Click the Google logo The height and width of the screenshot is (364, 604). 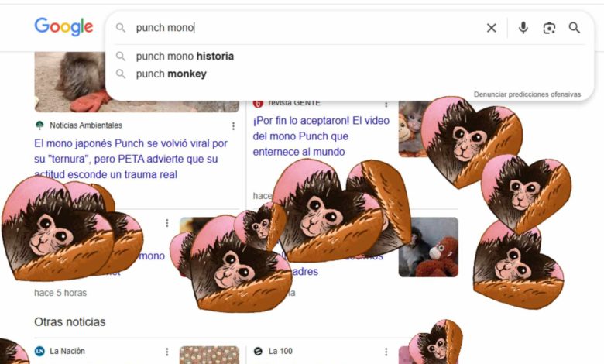[63, 26]
